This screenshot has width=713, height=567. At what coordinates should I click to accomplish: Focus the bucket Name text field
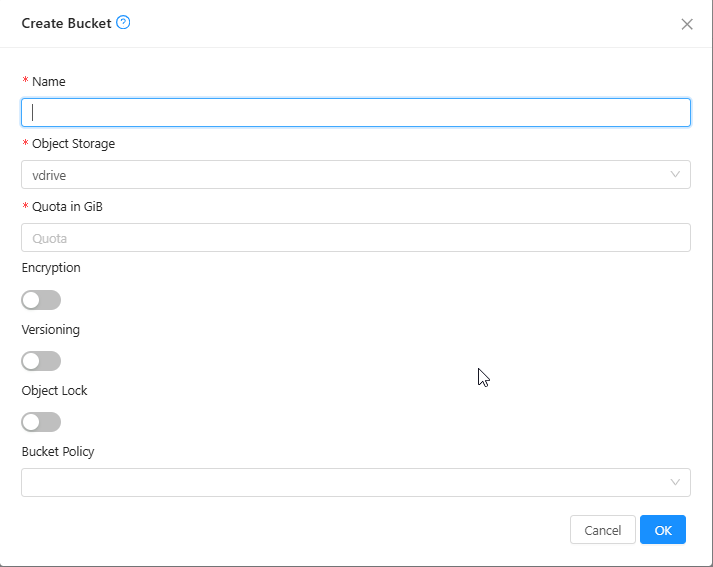pos(355,112)
